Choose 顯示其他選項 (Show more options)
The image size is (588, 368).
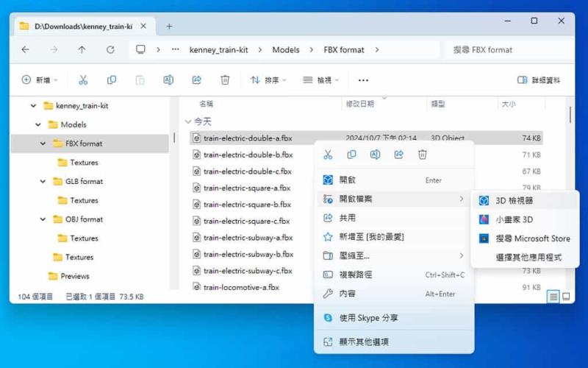pyautogui.click(x=394, y=342)
